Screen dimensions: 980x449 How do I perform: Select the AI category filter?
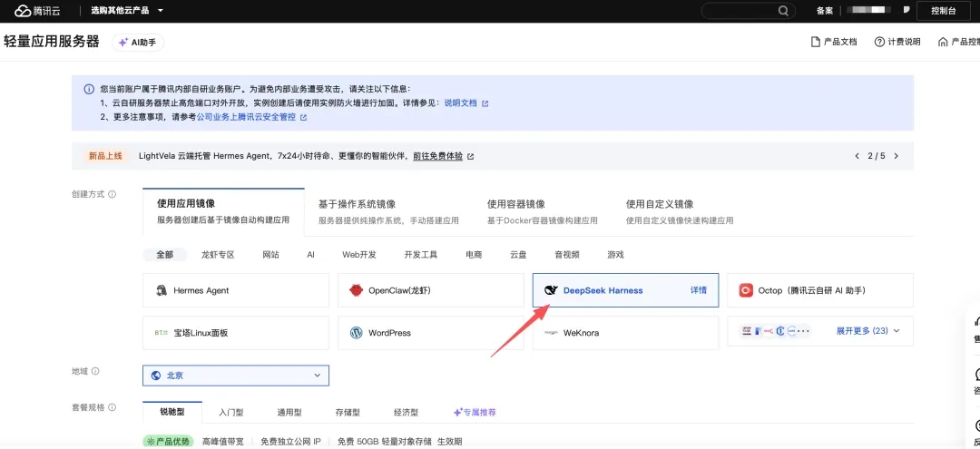pyautogui.click(x=310, y=255)
